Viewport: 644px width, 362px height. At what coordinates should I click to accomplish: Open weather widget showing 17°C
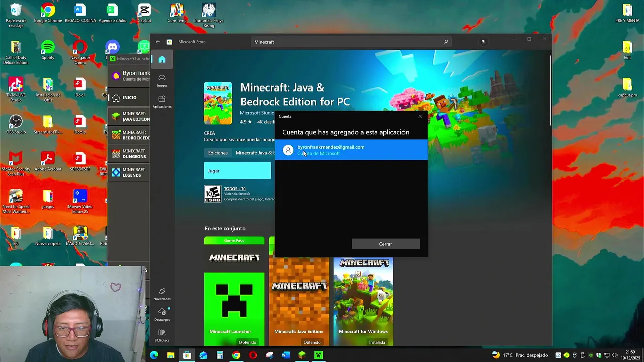point(520,355)
